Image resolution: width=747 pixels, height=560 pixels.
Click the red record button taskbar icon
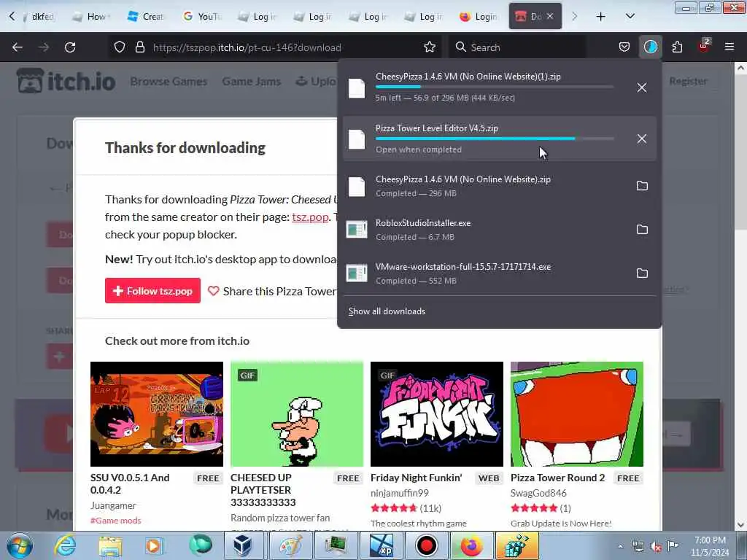point(426,545)
